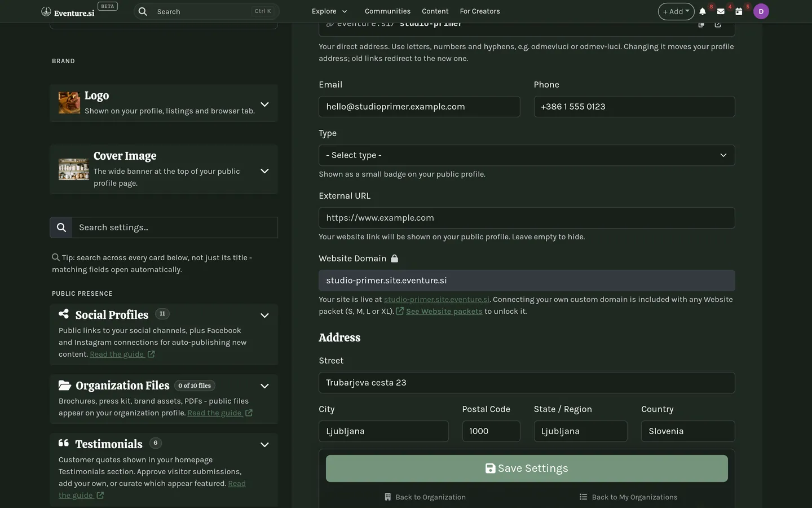Open Read the guide under Organization Files

214,413
